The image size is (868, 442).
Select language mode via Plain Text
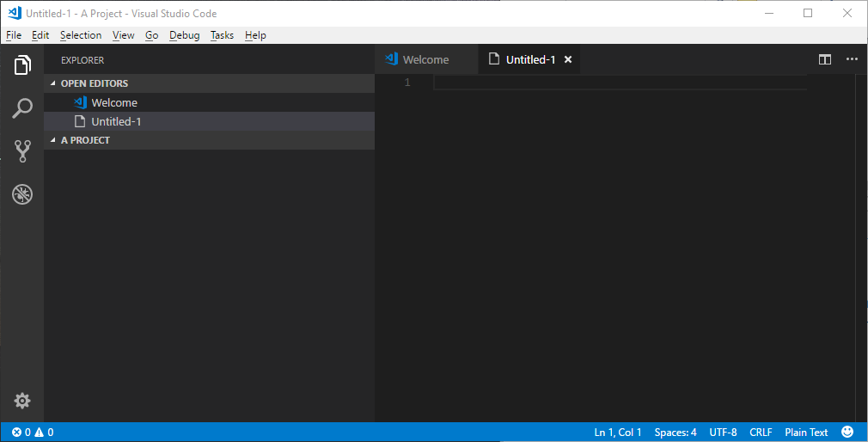806,432
